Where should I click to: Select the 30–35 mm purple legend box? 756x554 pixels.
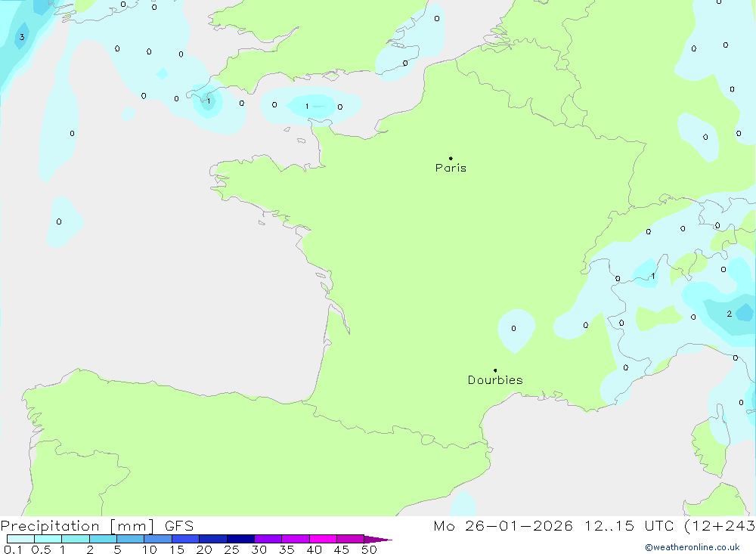click(x=268, y=539)
